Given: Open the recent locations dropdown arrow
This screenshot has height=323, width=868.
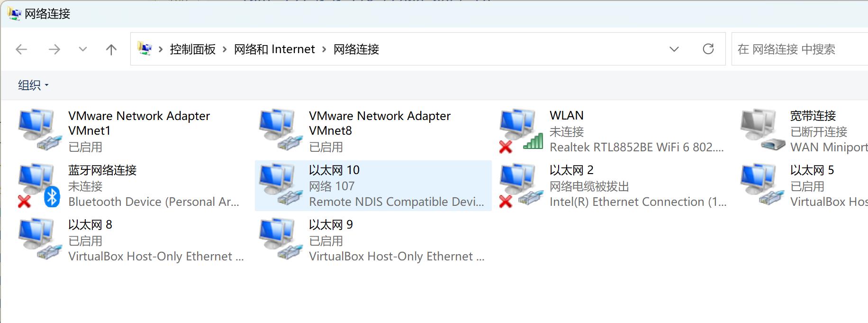Looking at the screenshot, I should click(83, 49).
